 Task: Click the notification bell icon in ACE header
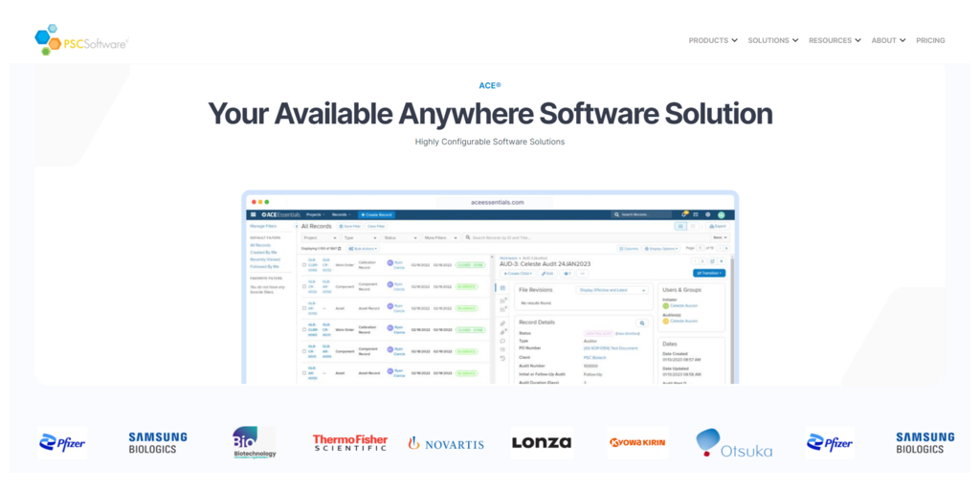684,214
